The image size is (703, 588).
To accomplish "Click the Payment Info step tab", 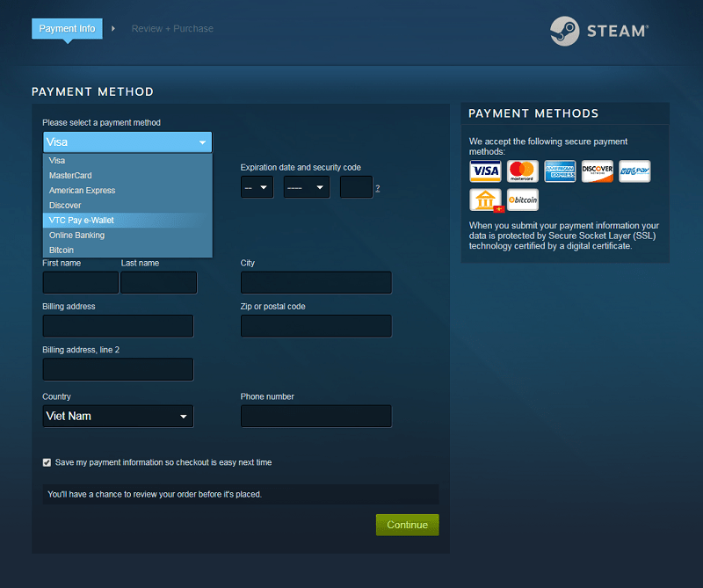I will click(68, 29).
